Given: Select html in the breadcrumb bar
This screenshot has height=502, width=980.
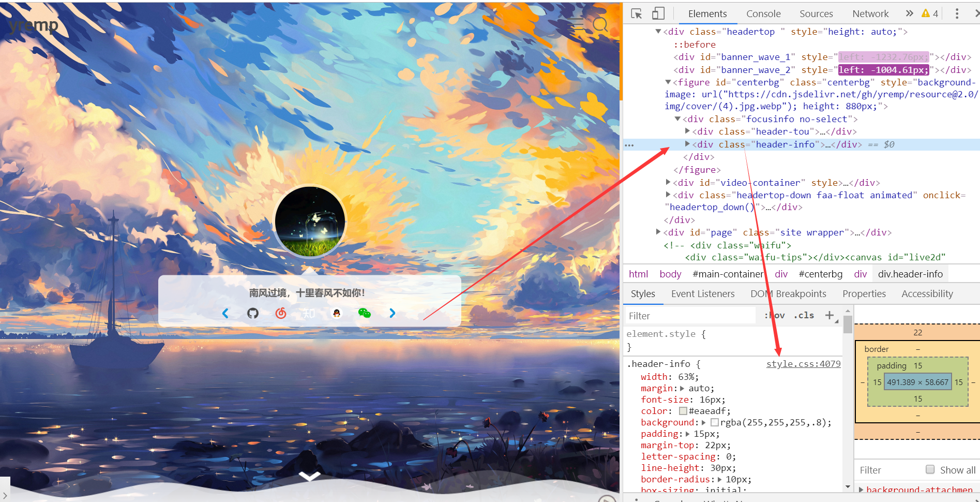Looking at the screenshot, I should (638, 274).
